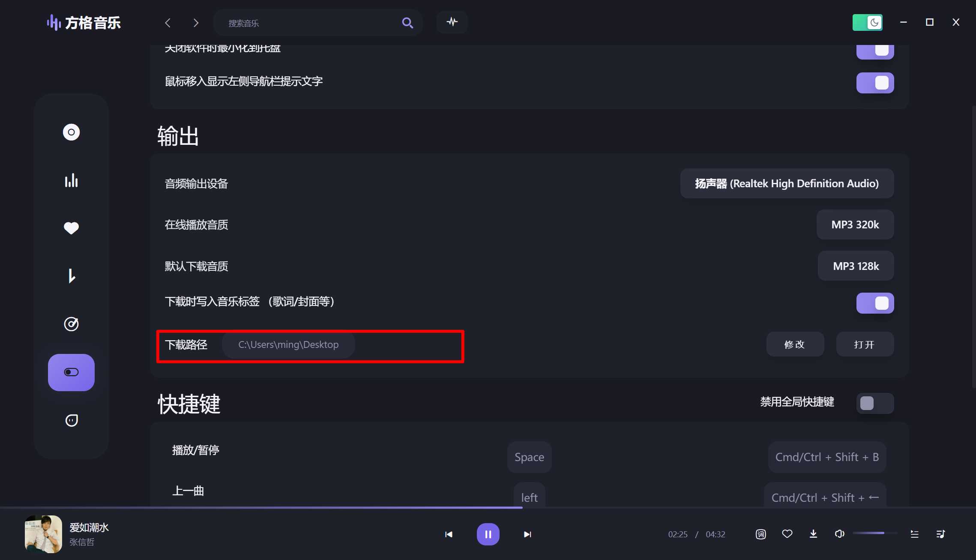The image size is (976, 560).
Task: Open default download quality MP3 128k dropdown
Action: [x=856, y=266]
